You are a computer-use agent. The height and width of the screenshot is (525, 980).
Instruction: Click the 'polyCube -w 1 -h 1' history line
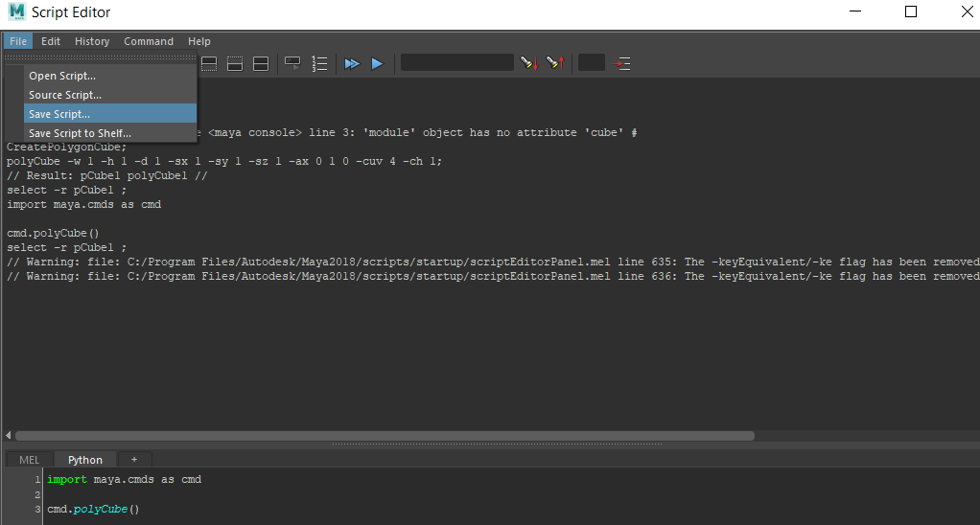pos(224,161)
